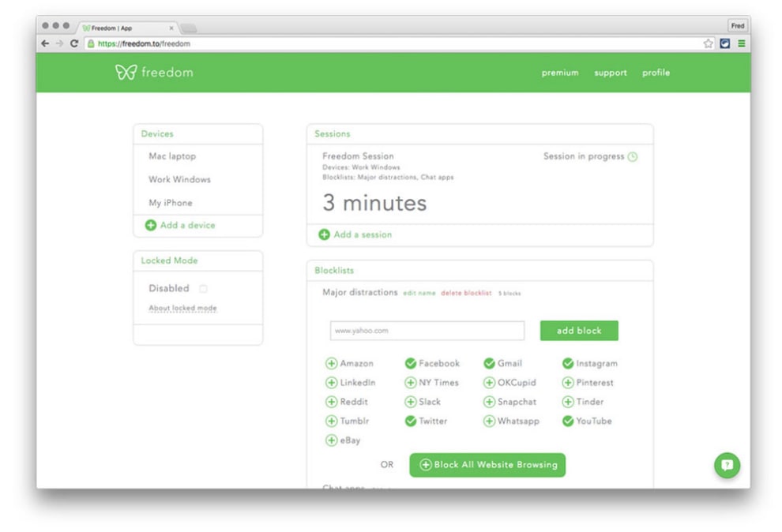Uncheck Twitter in the blocklist
Viewport: 782px width, 532px height.
[411, 421]
